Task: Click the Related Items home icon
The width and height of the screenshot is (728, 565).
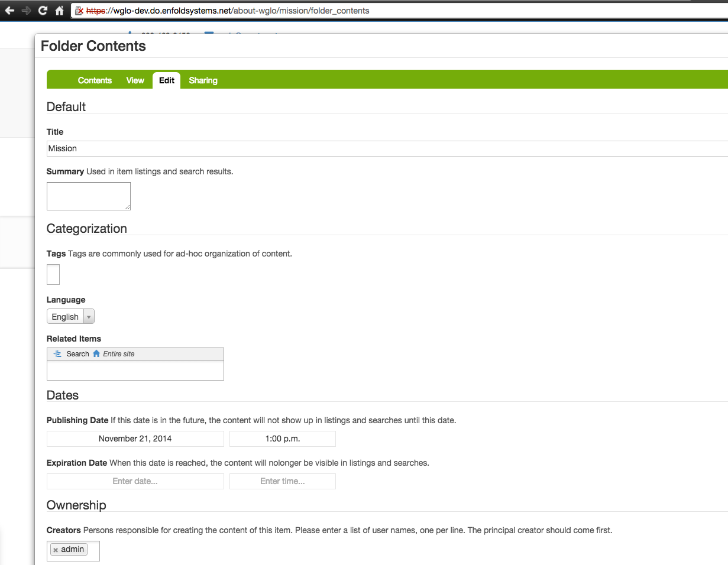Action: (x=96, y=354)
